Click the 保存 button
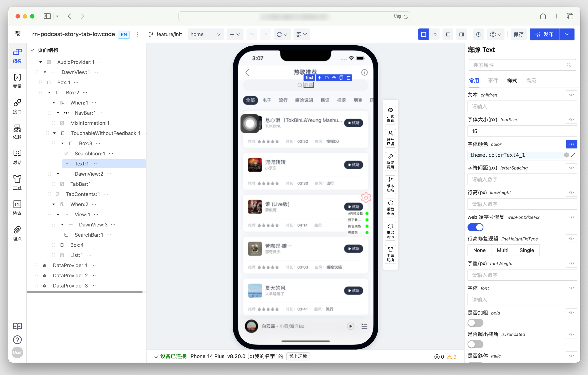Image resolution: width=588 pixels, height=375 pixels. point(519,34)
